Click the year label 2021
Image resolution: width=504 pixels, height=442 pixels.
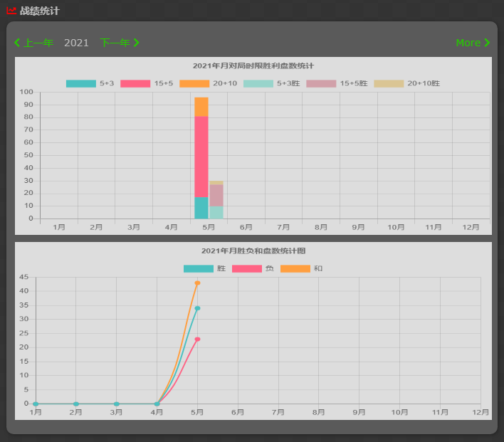tap(76, 43)
